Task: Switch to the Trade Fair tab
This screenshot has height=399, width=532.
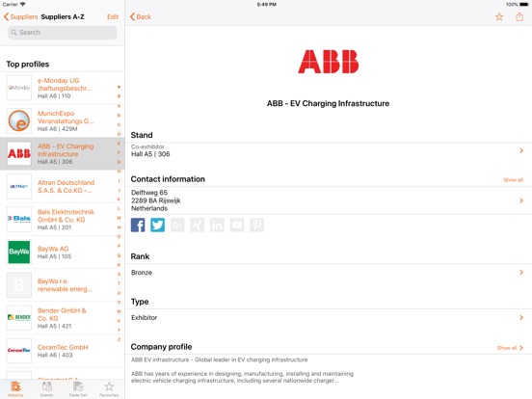Action: [78, 389]
